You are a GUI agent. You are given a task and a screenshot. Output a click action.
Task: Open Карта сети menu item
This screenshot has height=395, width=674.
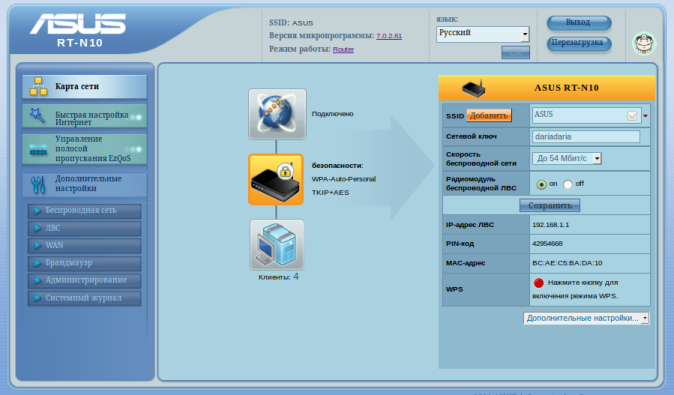[85, 86]
